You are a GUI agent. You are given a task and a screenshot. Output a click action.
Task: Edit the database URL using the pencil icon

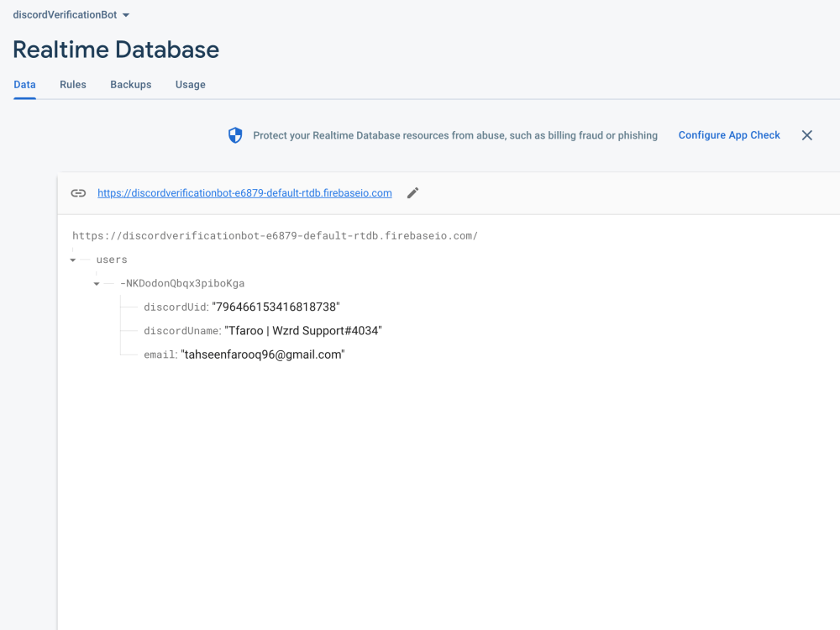coord(412,193)
